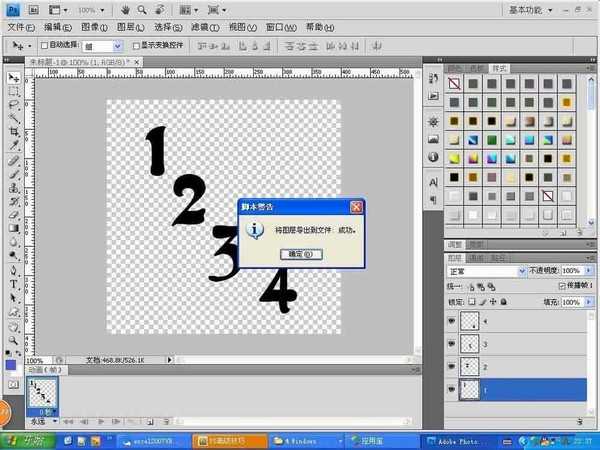Viewport: 600px width, 450px height.
Task: Enable 显示变换控件 checkbox
Action: (134, 45)
